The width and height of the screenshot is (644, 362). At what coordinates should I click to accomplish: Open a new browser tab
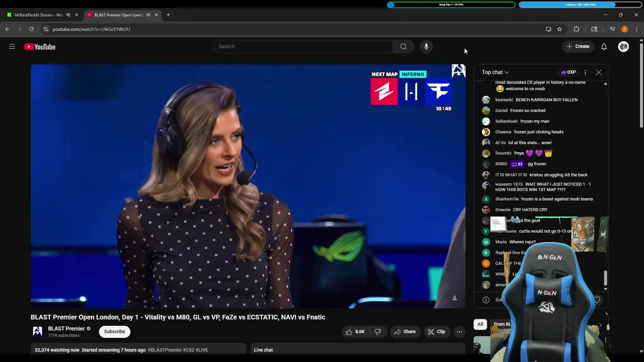click(x=168, y=15)
